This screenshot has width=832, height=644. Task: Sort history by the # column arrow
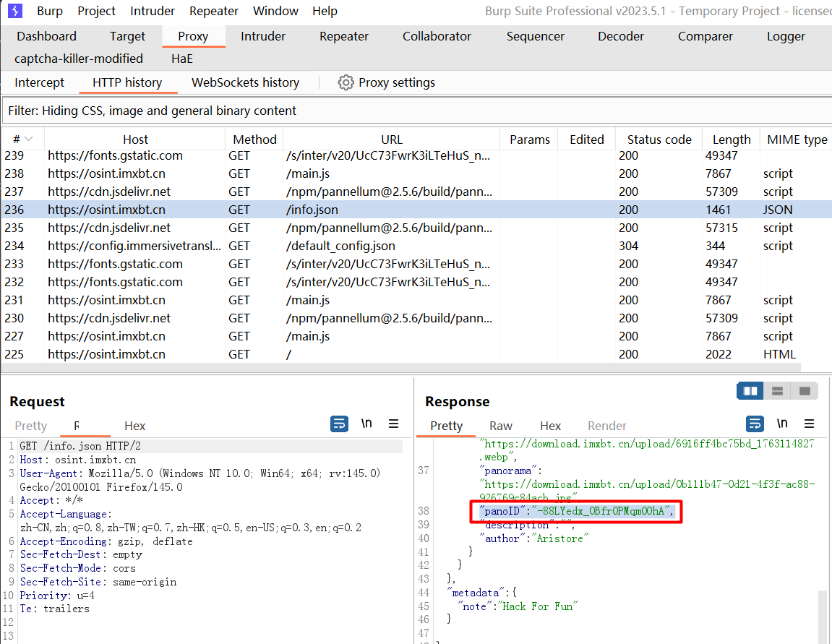tap(28, 139)
